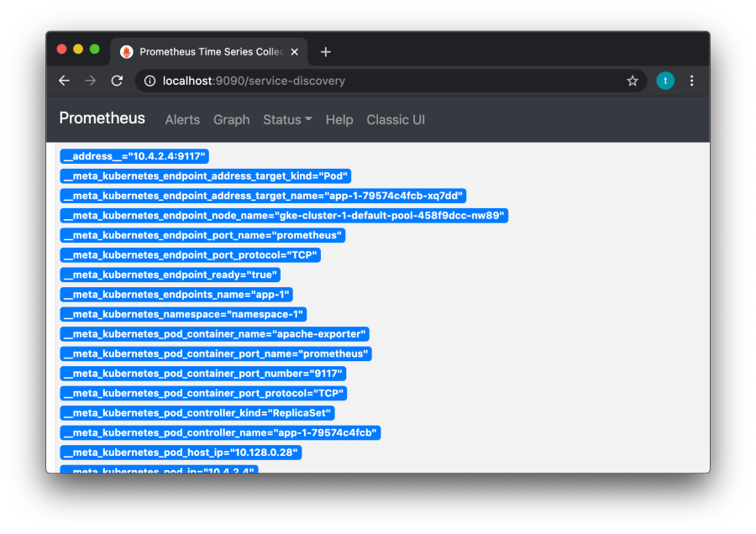Click the pod_container_port_protocol="TCP" label
Viewport: 756px width, 534px height.
point(203,393)
